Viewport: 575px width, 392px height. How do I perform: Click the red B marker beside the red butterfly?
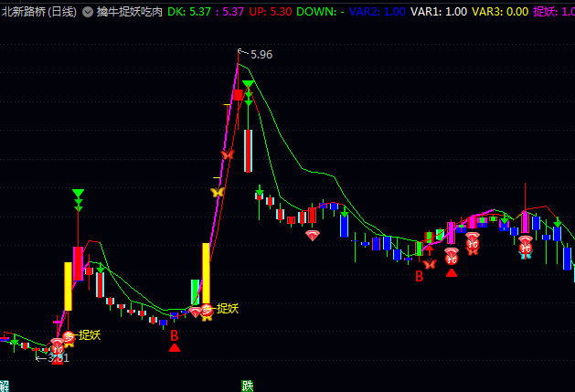click(420, 276)
